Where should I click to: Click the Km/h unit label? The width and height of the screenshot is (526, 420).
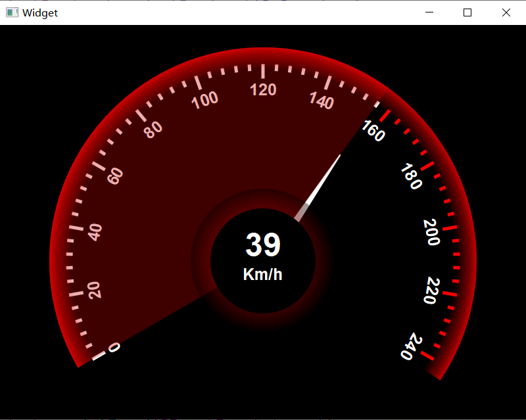(x=262, y=274)
